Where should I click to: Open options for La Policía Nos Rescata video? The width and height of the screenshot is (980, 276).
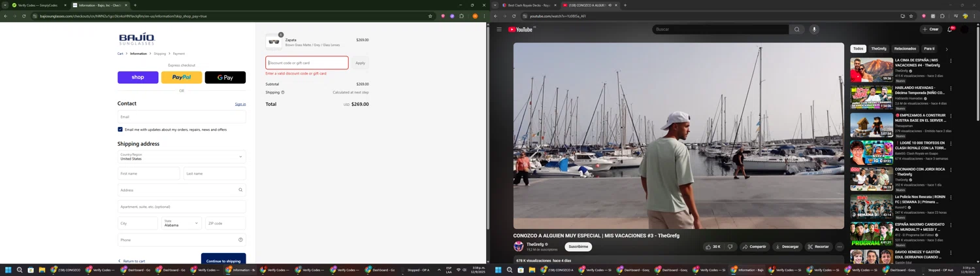(x=951, y=198)
